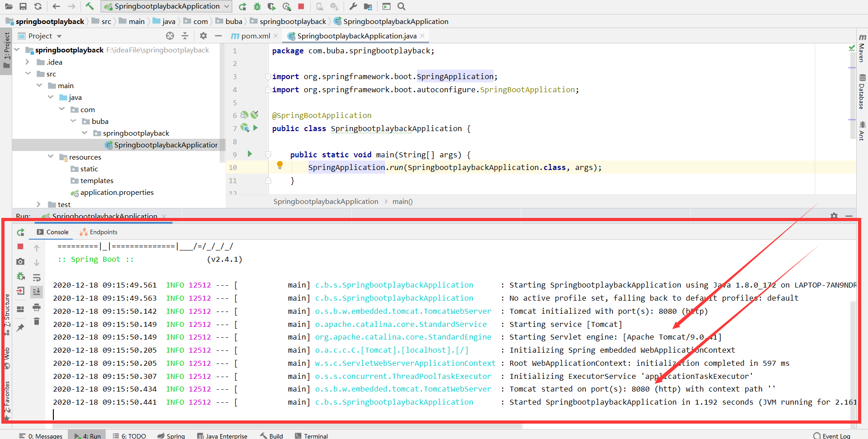
Task: Click the Rerun icon in Run panel
Action: point(20,232)
